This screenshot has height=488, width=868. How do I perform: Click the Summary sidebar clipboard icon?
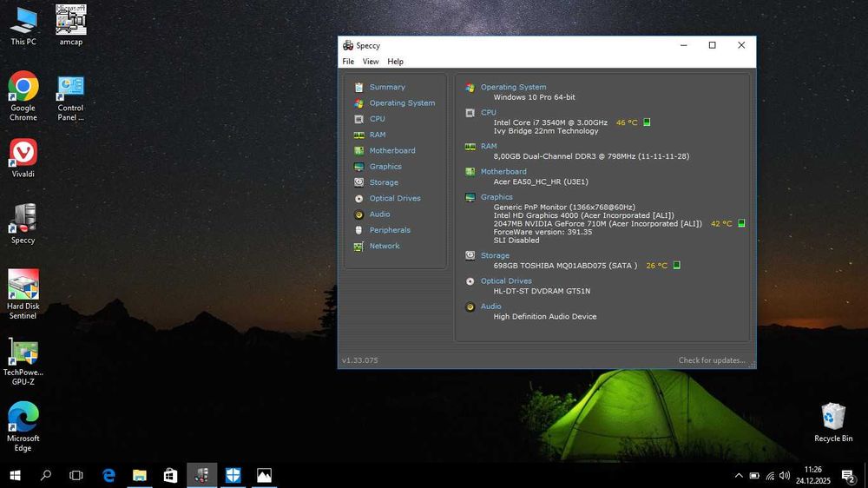[x=358, y=87]
